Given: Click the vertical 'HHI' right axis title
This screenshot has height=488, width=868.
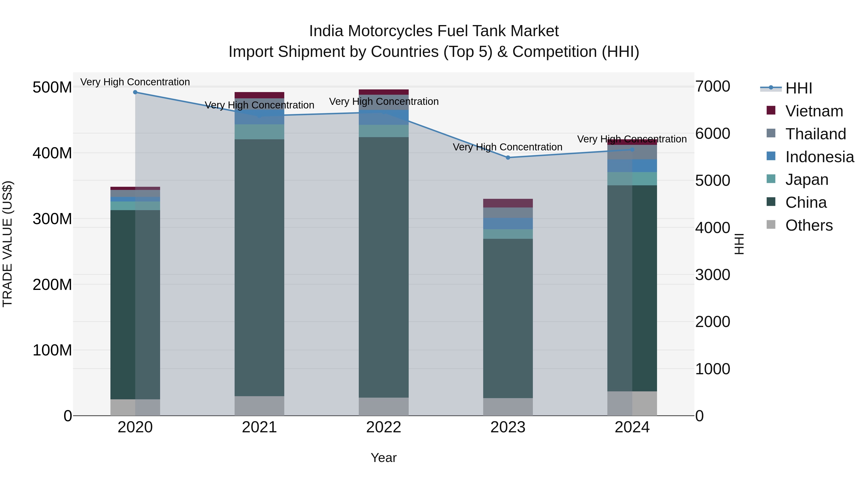Looking at the screenshot, I should tap(739, 244).
